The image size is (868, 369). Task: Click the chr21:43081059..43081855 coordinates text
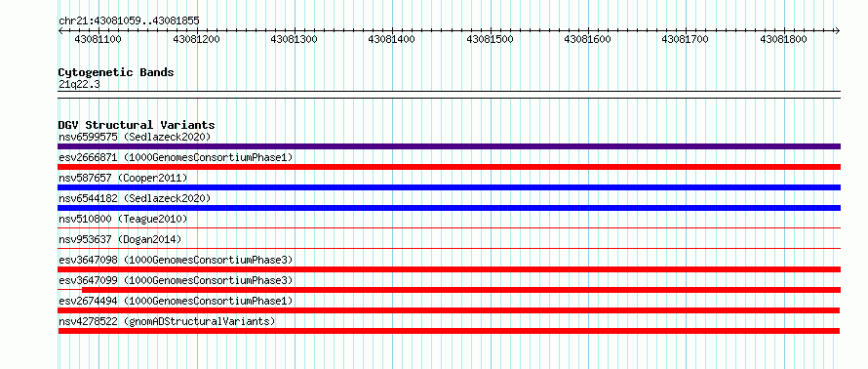(129, 21)
